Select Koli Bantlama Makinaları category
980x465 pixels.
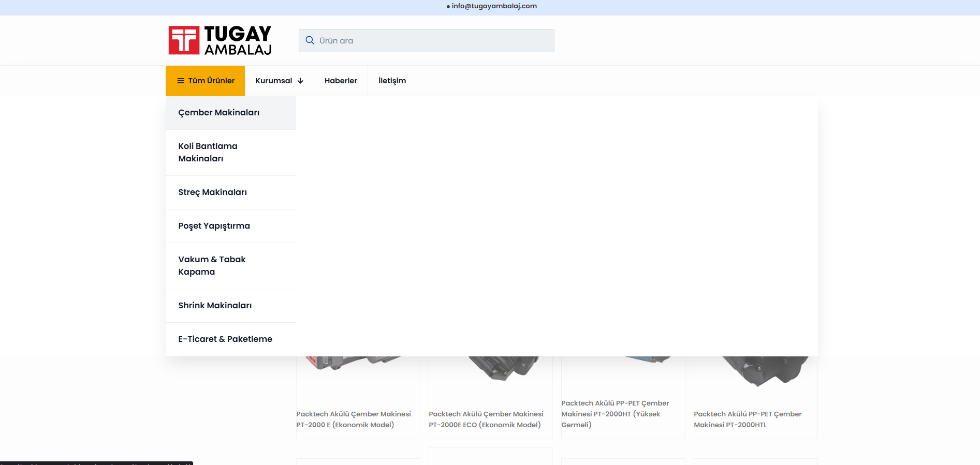pyautogui.click(x=208, y=153)
